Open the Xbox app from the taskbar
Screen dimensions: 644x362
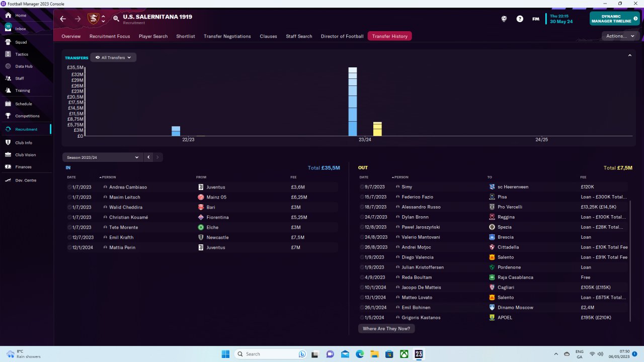pyautogui.click(x=404, y=354)
